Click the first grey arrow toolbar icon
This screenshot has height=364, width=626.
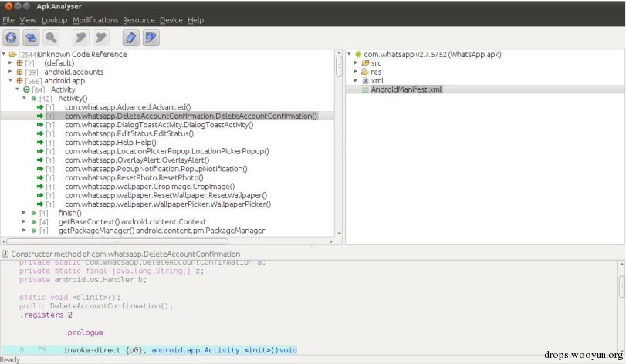pyautogui.click(x=80, y=38)
